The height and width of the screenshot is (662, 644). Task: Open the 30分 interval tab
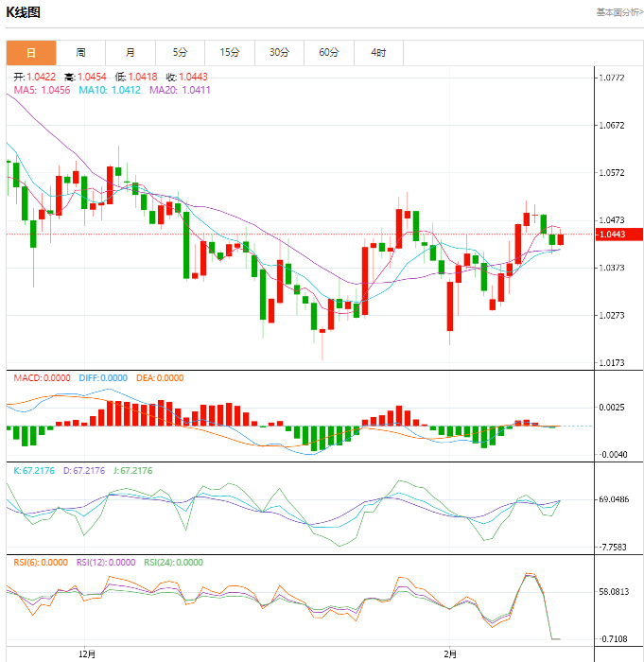click(279, 53)
